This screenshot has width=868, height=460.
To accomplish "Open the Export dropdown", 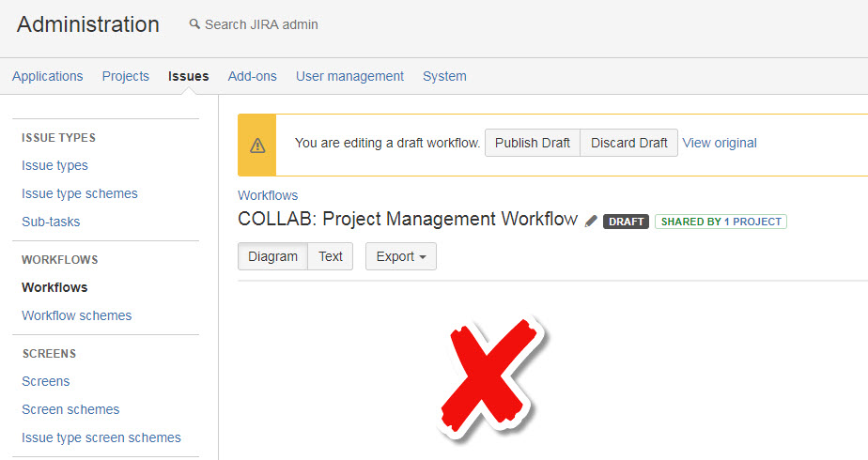I will point(401,256).
